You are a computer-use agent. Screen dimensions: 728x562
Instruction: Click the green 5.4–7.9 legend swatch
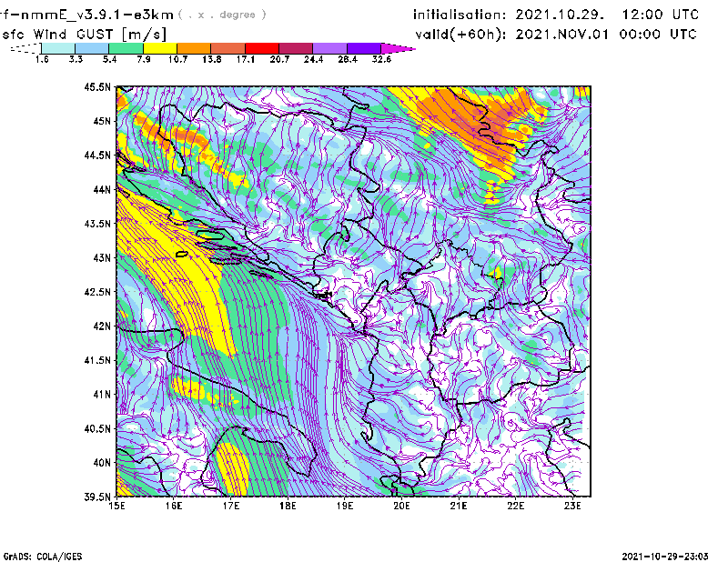tap(126, 48)
